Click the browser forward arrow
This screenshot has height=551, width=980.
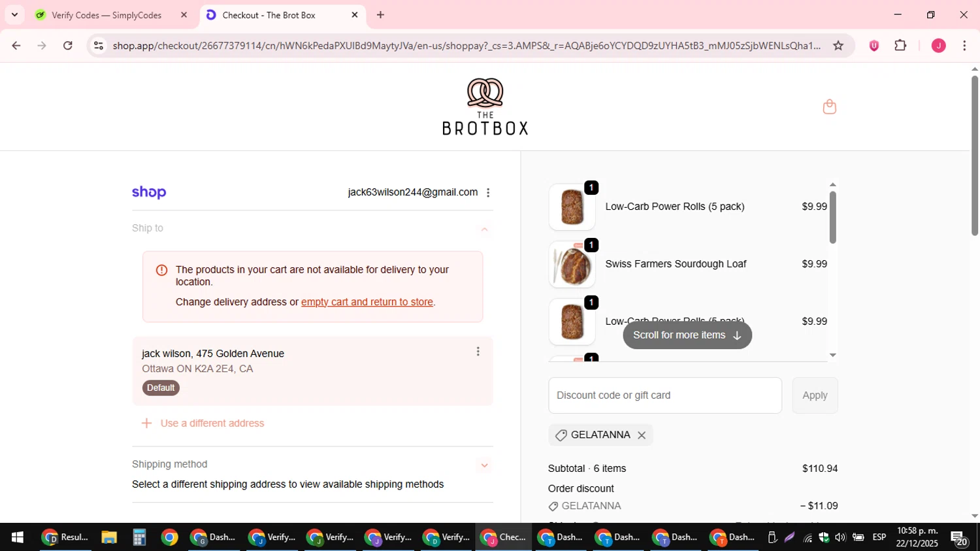(x=42, y=46)
